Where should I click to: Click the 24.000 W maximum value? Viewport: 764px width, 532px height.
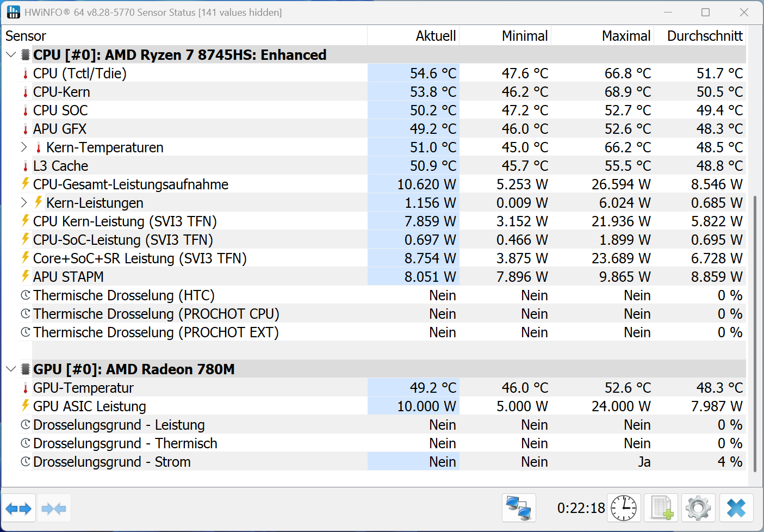tap(621, 406)
